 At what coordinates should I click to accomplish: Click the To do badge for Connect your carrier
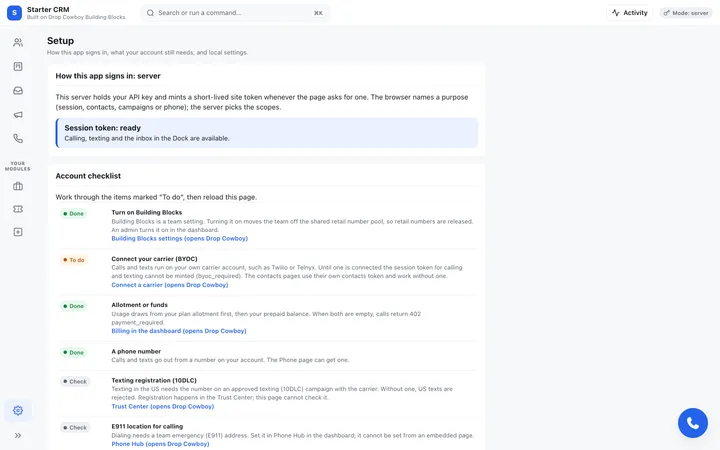click(73, 260)
